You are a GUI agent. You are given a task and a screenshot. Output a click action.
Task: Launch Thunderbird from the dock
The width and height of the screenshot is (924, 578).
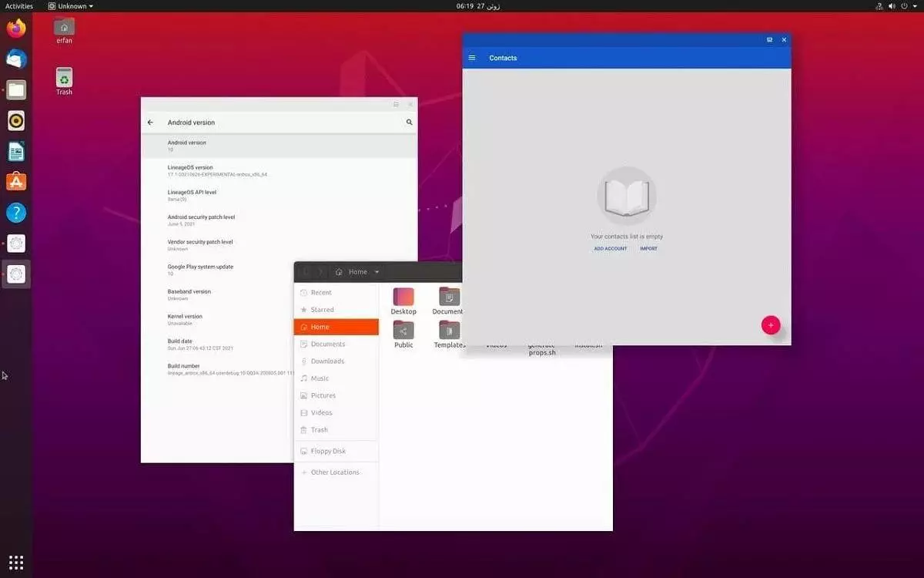15,59
